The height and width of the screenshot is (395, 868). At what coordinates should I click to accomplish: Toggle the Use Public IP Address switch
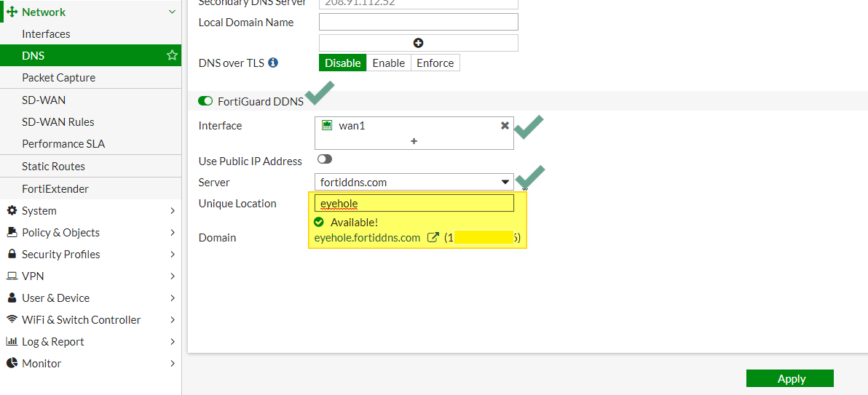tap(325, 159)
